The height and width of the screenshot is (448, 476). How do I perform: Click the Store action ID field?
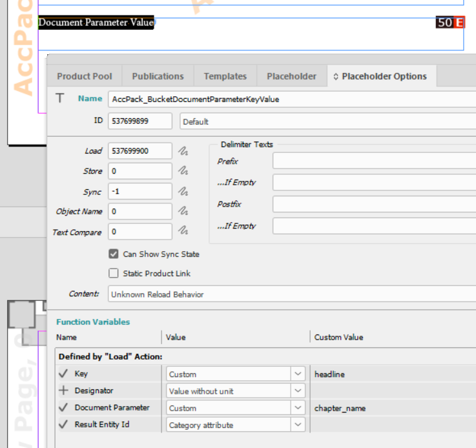[140, 171]
